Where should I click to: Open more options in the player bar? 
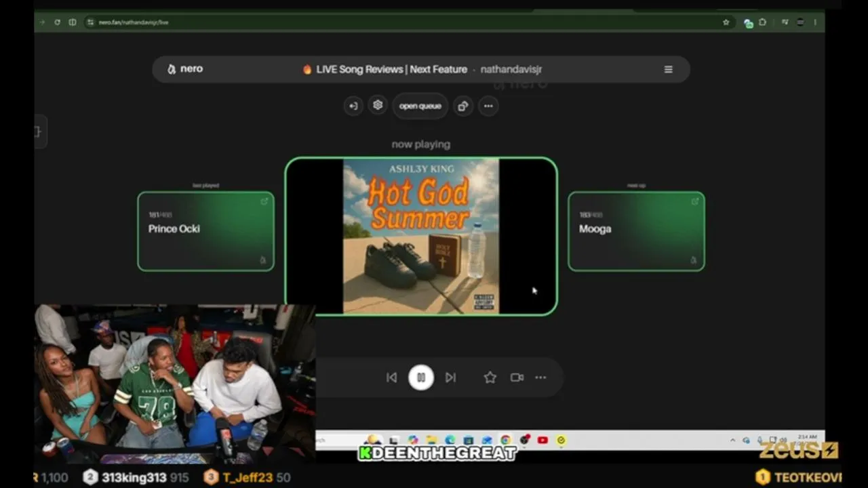coord(540,378)
